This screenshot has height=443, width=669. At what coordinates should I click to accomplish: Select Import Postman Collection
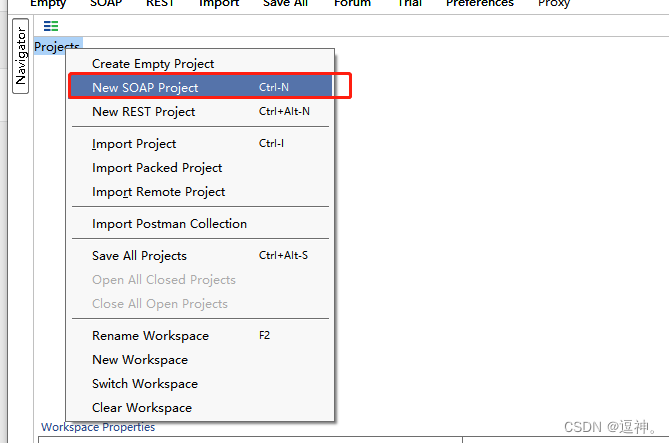pos(200,224)
